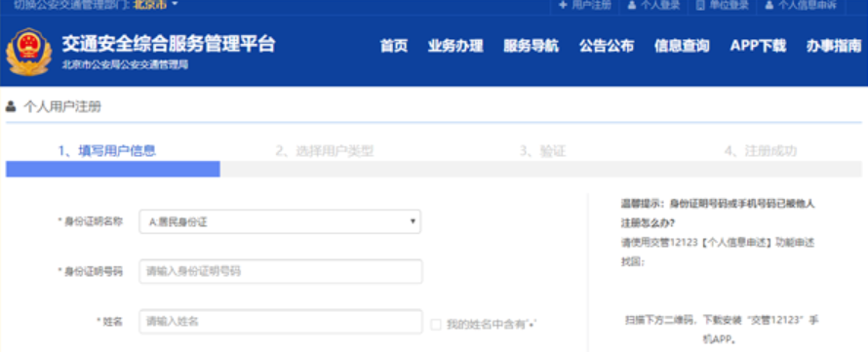Click the person icon beside 个人登录
The image size is (868, 352).
click(x=632, y=5)
